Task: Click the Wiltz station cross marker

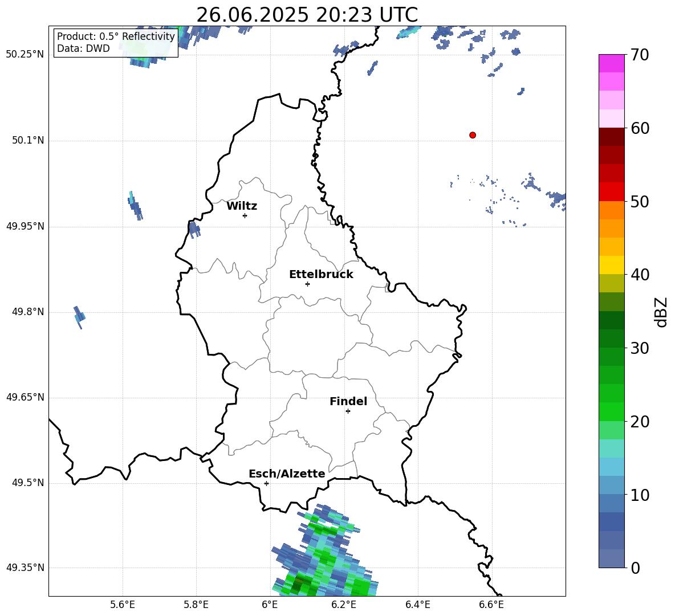Action: (245, 215)
